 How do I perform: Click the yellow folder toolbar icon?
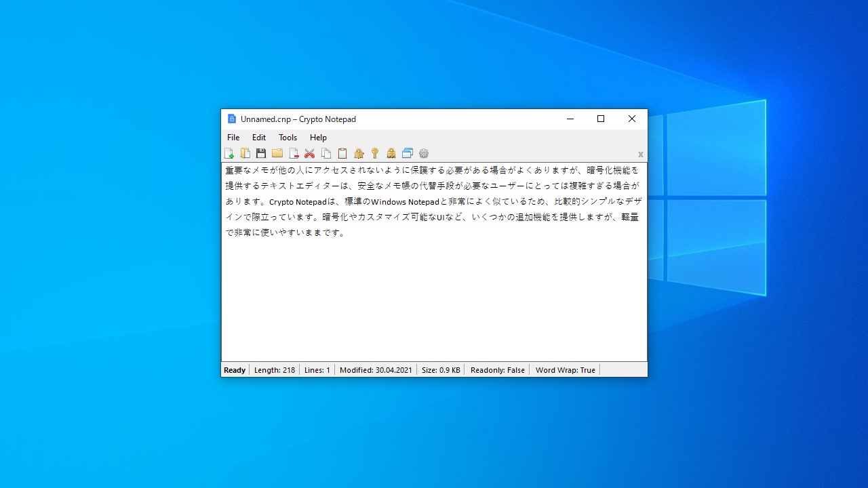point(277,153)
